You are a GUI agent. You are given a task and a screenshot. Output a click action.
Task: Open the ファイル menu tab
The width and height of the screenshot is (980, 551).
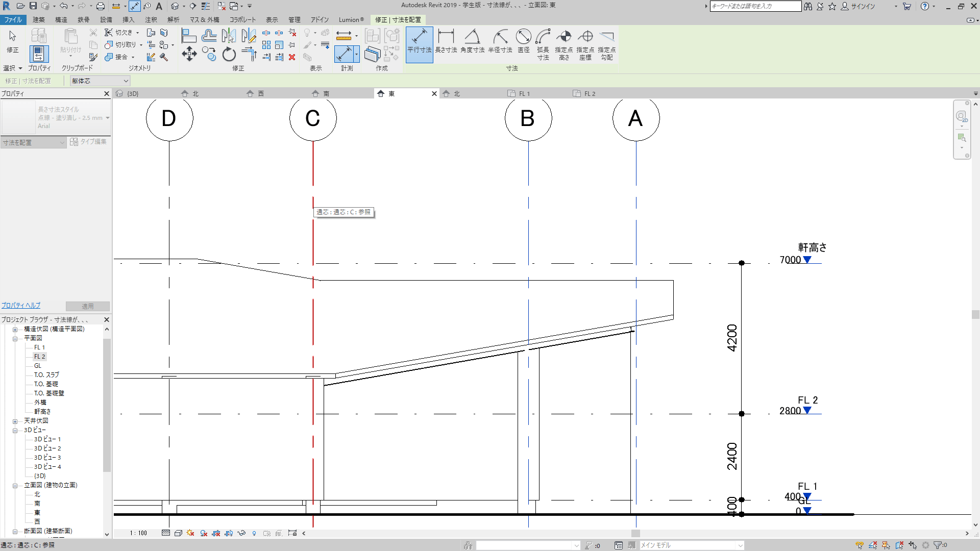13,19
